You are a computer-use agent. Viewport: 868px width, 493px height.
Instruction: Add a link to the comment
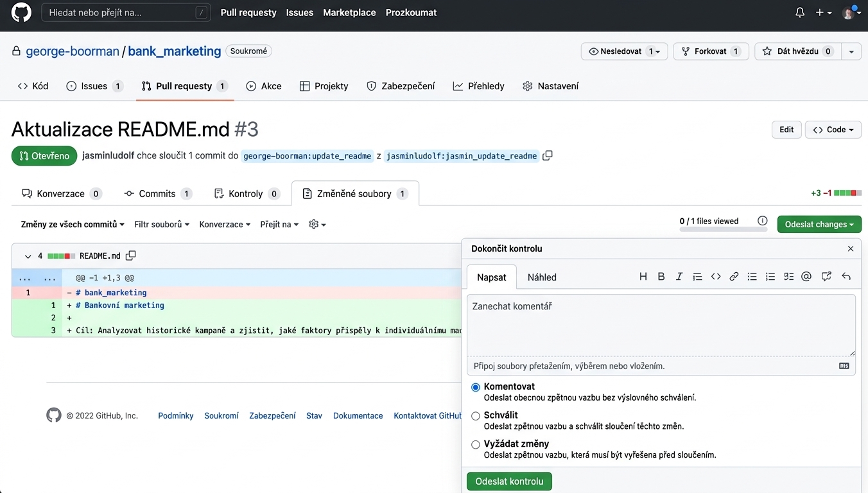point(734,277)
